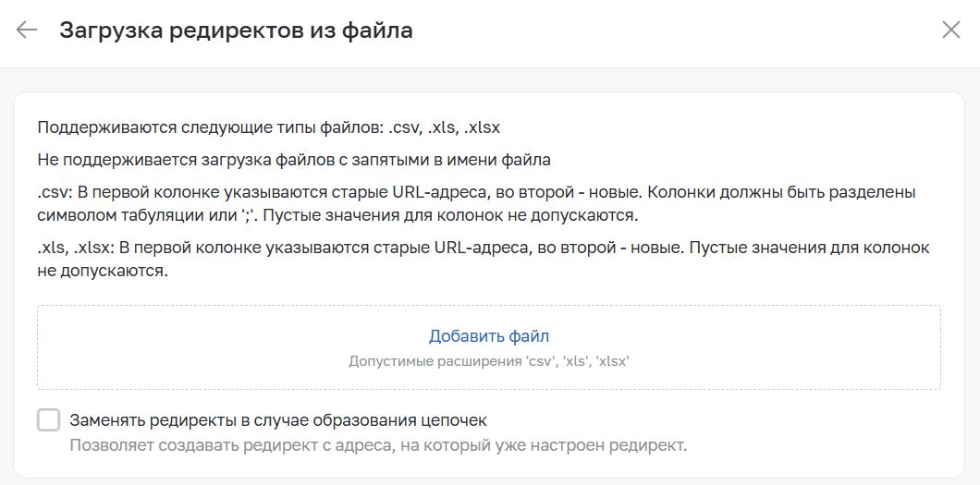Click the empty right side of the dashed upload zone
Viewport: 980px width, 485px height.
tap(788, 347)
